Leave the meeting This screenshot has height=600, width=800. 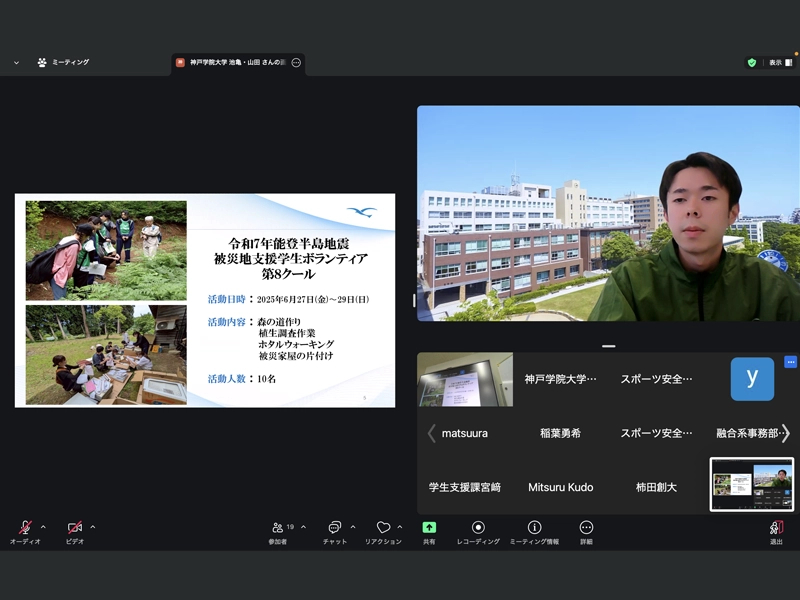(x=776, y=530)
